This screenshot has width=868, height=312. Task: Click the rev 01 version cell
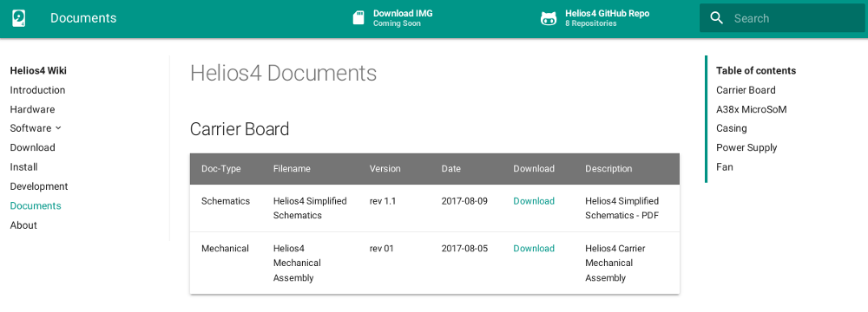381,249
